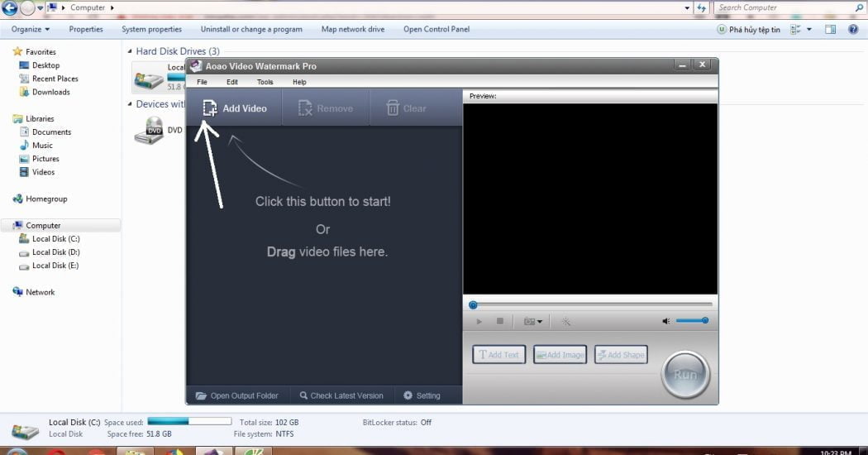
Task: Open Setting with gear icon
Action: (x=422, y=395)
